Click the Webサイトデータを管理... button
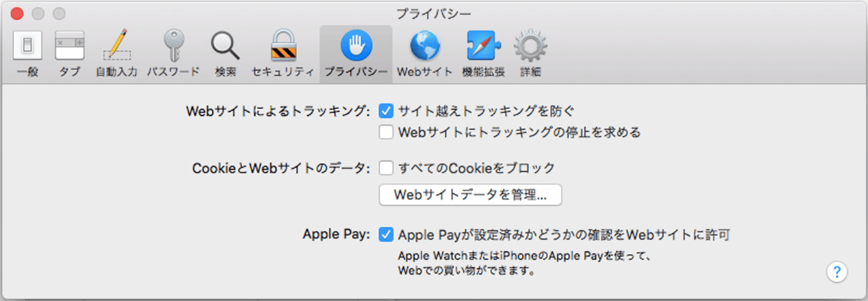Viewport: 868px width, 301px height. pyautogui.click(x=470, y=195)
